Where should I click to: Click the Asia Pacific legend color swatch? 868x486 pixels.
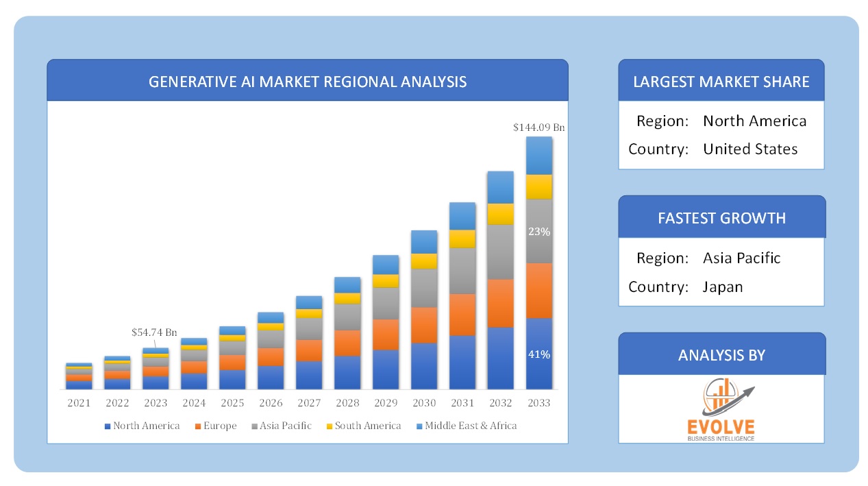(x=254, y=426)
